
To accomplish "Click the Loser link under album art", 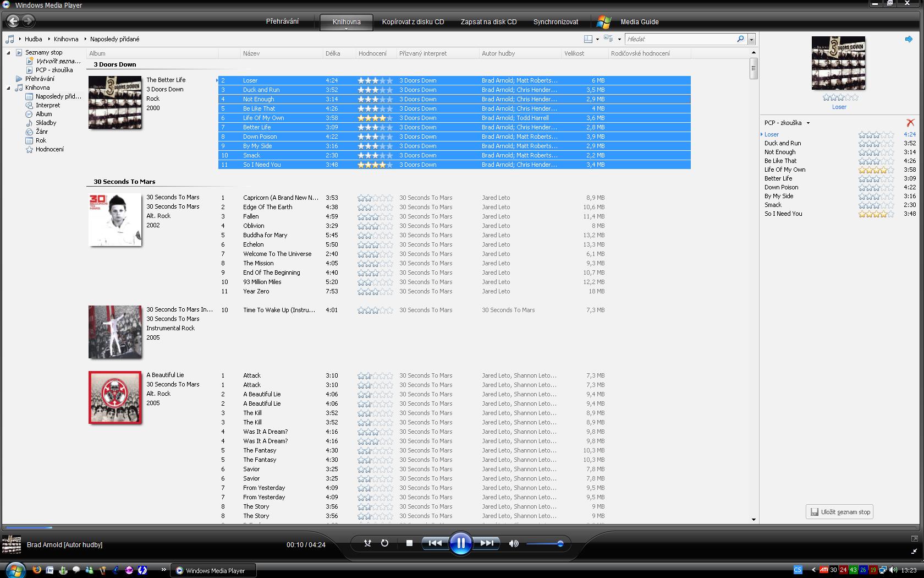I will pyautogui.click(x=839, y=107).
